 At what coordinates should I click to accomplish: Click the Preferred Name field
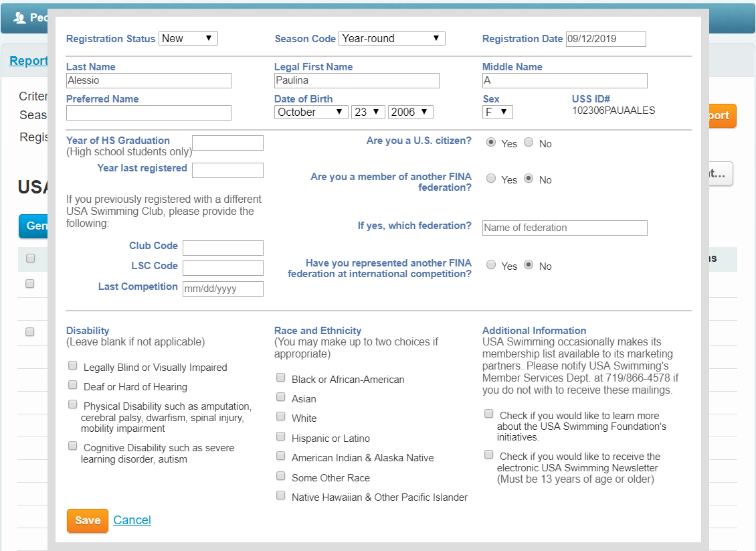(x=149, y=113)
